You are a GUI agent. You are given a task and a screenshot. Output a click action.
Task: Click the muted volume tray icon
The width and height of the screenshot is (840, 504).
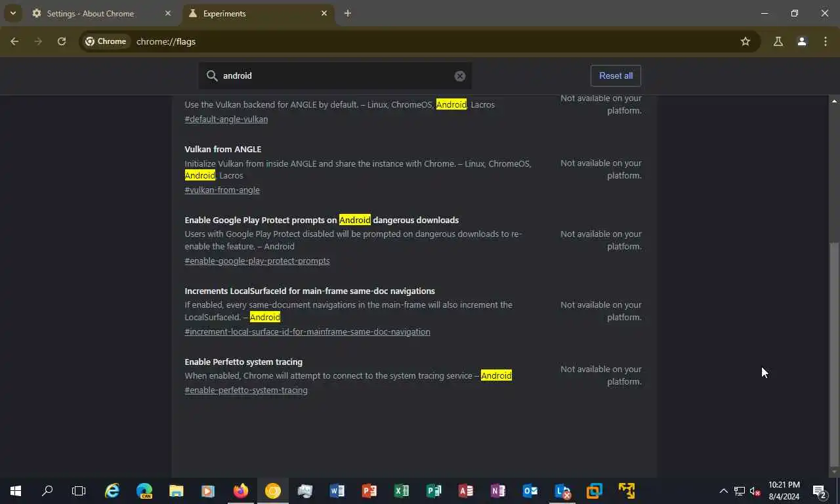pyautogui.click(x=755, y=491)
